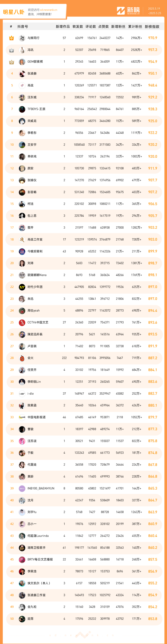This screenshot has width=167, height=644.
Task: Click the 明星八卦 title label
Action: (x=14, y=12)
